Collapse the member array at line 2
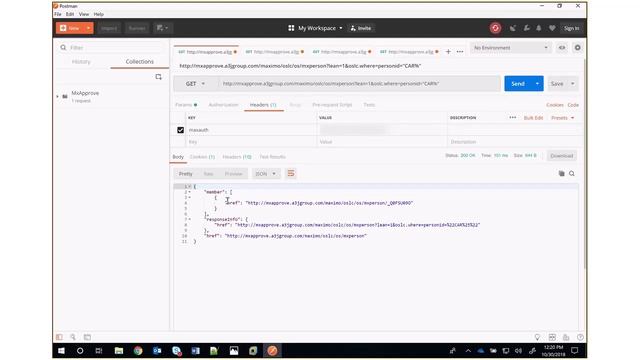640x360 pixels. tap(189, 192)
